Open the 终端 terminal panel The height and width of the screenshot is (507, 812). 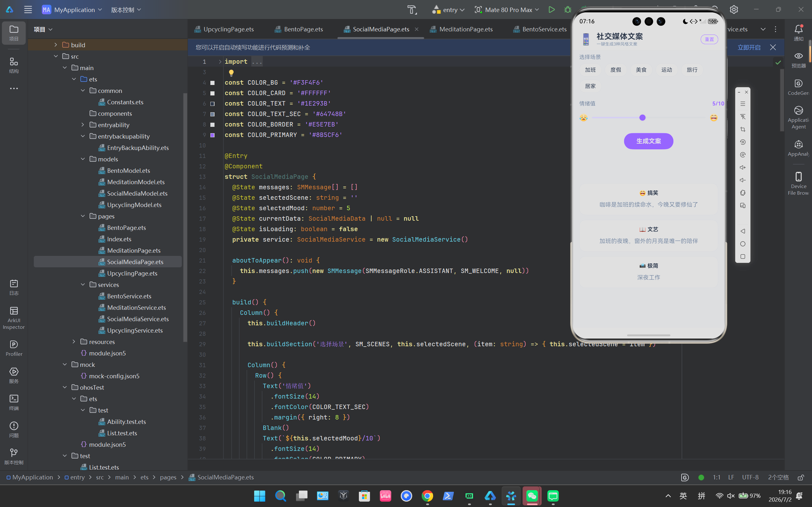(14, 402)
